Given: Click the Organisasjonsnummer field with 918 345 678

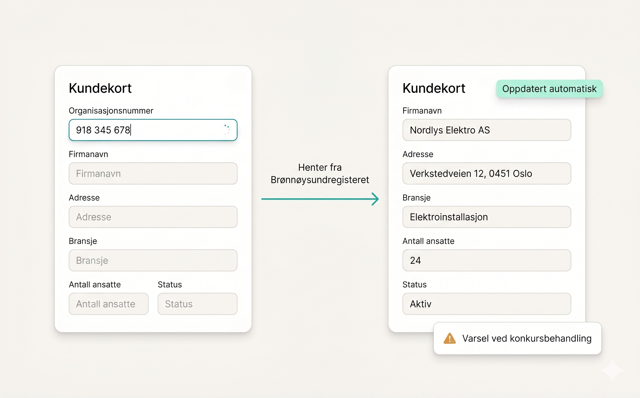Looking at the screenshot, I should tap(153, 130).
